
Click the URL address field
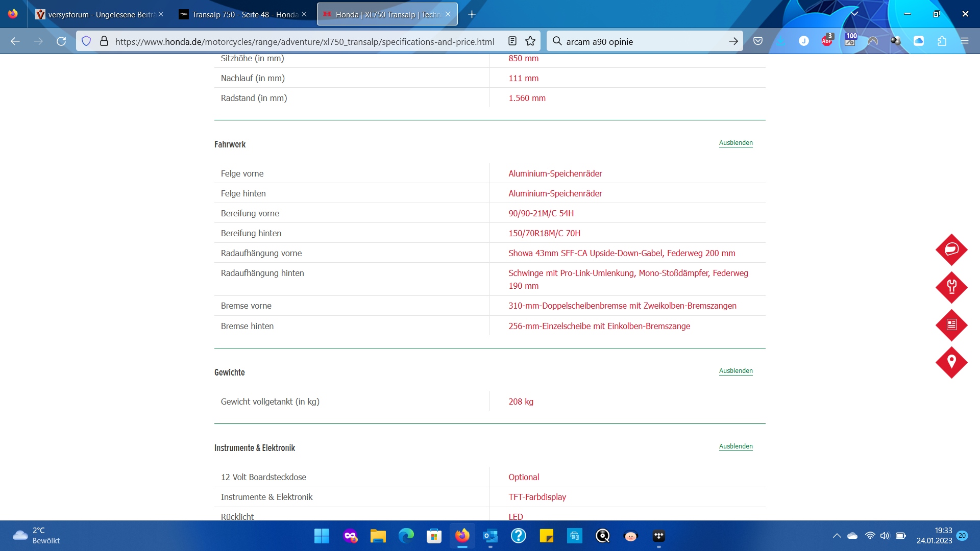[x=304, y=41]
